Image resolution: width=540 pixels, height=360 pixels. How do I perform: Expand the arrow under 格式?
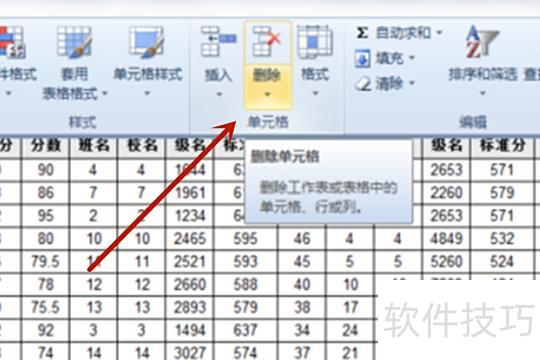315,93
